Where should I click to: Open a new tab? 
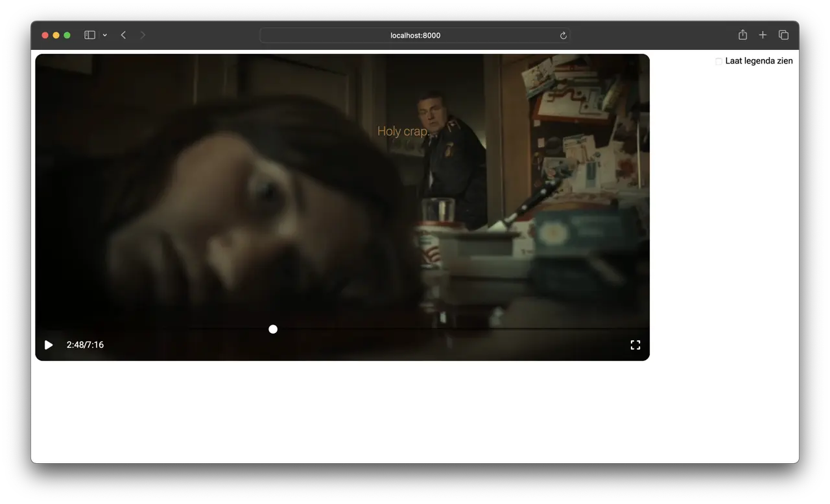[763, 35]
